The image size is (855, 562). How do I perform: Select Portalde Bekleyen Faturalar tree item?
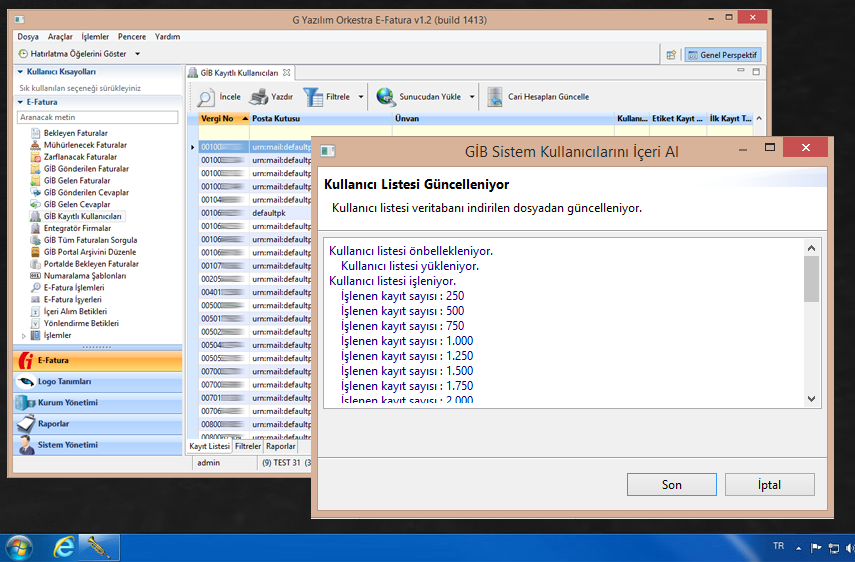click(x=91, y=264)
